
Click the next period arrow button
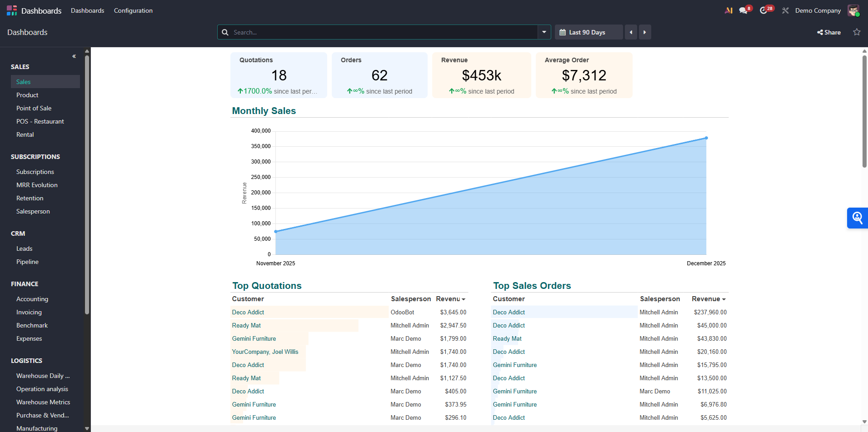pyautogui.click(x=645, y=32)
